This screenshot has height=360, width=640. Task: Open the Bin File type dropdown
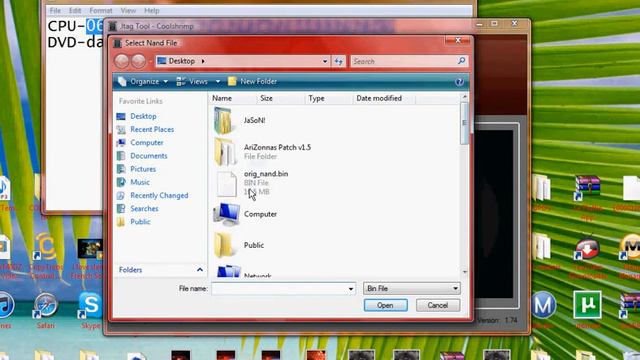pyautogui.click(x=412, y=289)
